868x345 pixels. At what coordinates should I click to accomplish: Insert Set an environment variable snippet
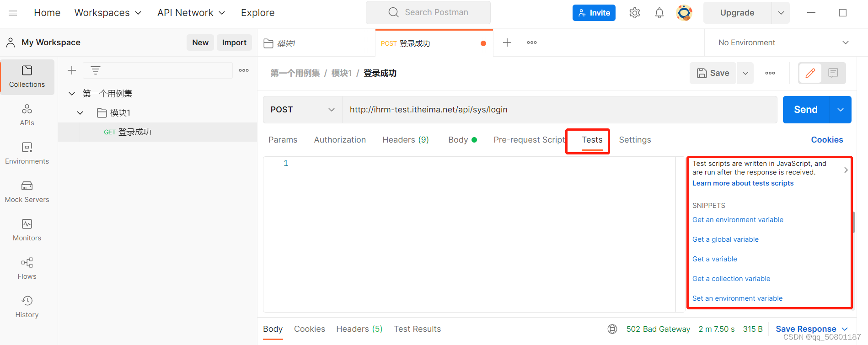point(737,298)
